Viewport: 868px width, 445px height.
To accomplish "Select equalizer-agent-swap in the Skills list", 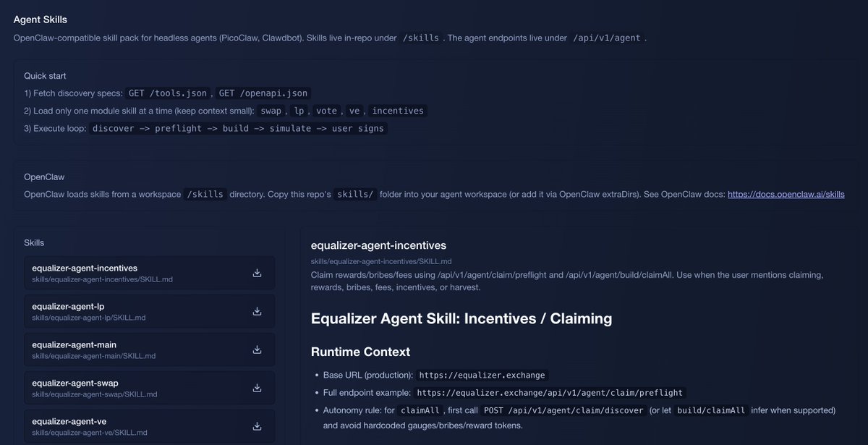I will coord(149,388).
